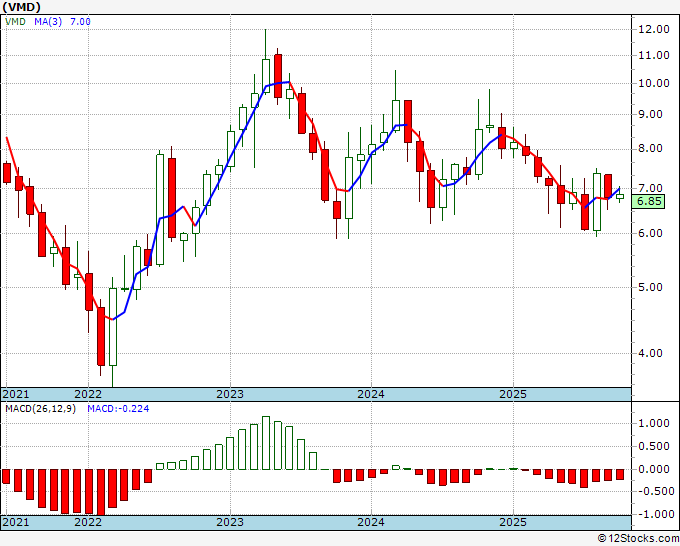Image resolution: width=680 pixels, height=546 pixels.
Task: Click 2023 on the price chart time axis
Action: point(230,394)
